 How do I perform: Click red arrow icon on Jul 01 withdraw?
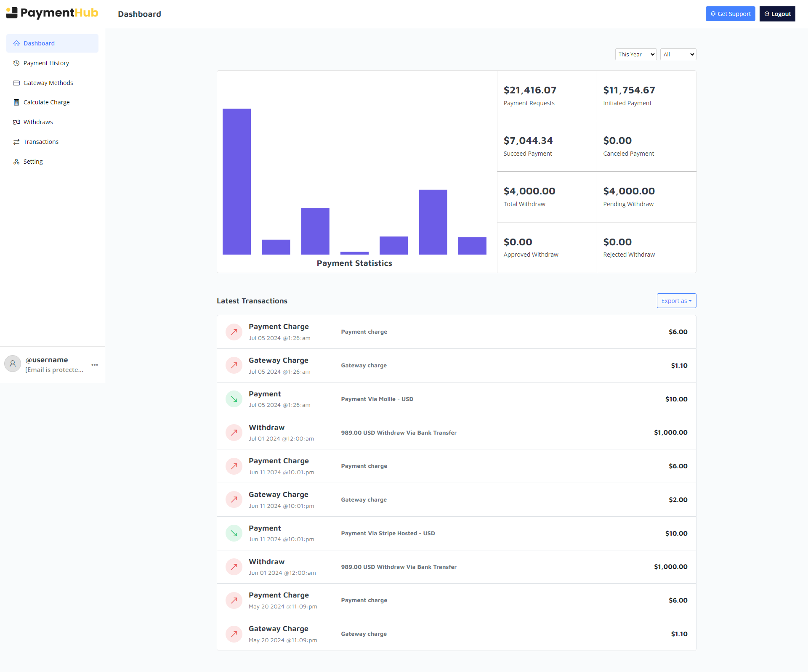[x=234, y=433]
